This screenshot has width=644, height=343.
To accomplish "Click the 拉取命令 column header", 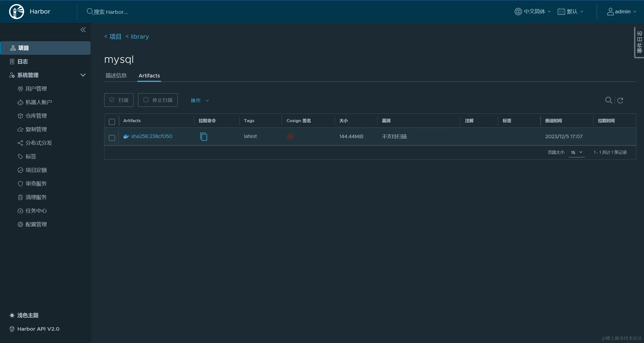I will pyautogui.click(x=207, y=121).
